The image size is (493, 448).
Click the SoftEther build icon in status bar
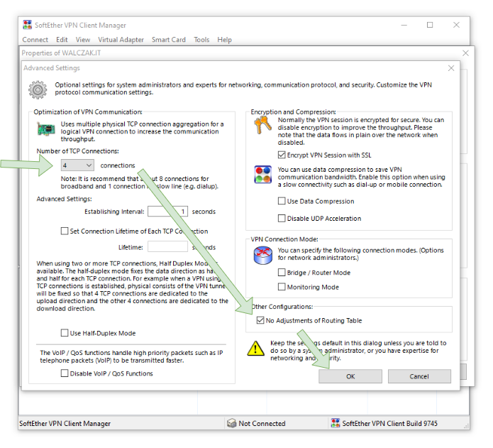click(x=336, y=423)
